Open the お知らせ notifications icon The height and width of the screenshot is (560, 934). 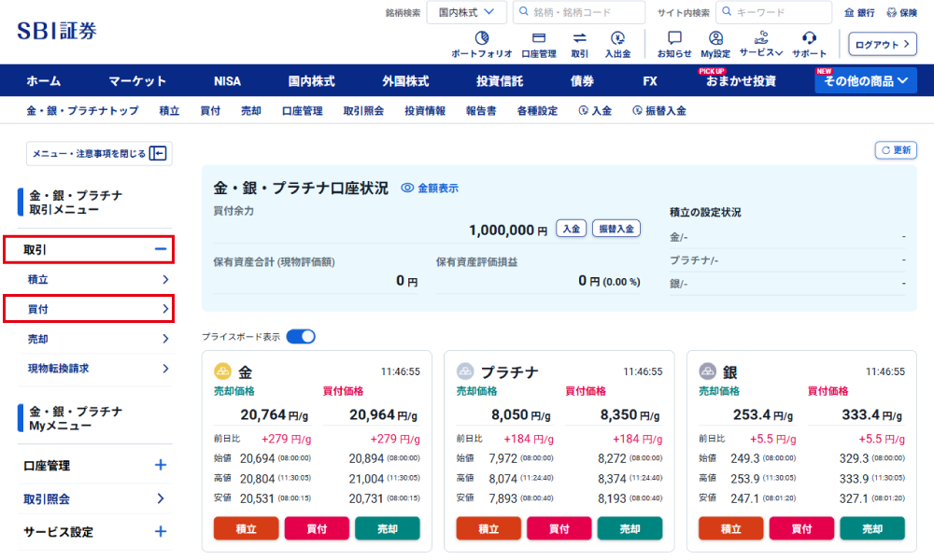(x=674, y=38)
